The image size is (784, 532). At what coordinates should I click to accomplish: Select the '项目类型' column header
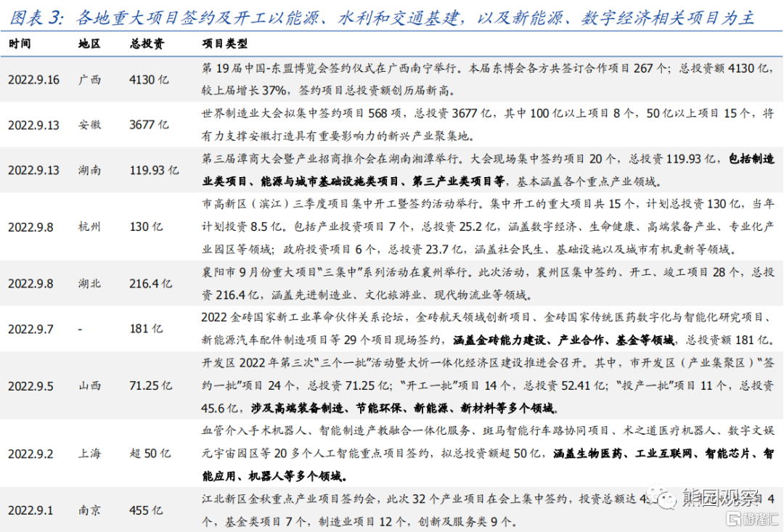pyautogui.click(x=225, y=44)
